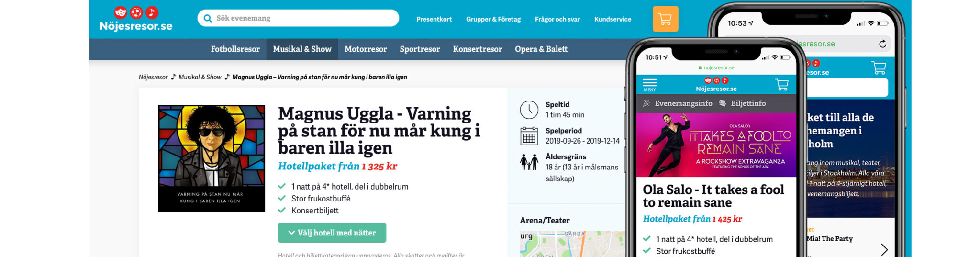The height and width of the screenshot is (257, 980).
Task: Click the Spelperiod calendar icon
Action: (529, 136)
